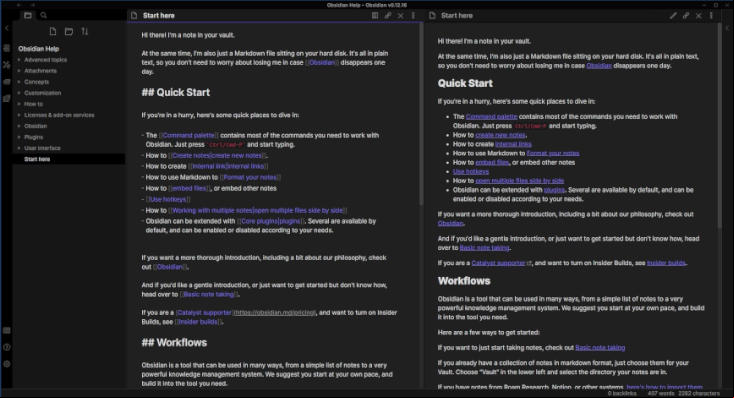Click the New note icon in file explorer
The width and height of the screenshot is (734, 398).
point(53,31)
